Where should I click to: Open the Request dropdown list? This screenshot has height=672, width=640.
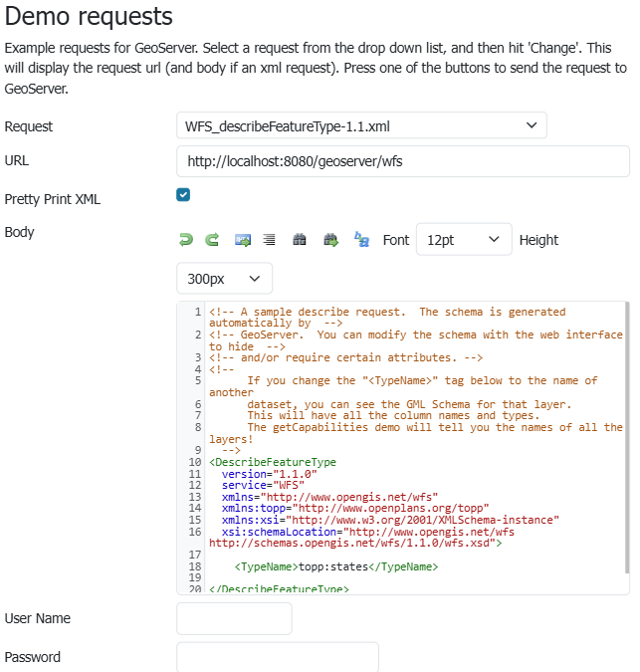click(x=361, y=126)
